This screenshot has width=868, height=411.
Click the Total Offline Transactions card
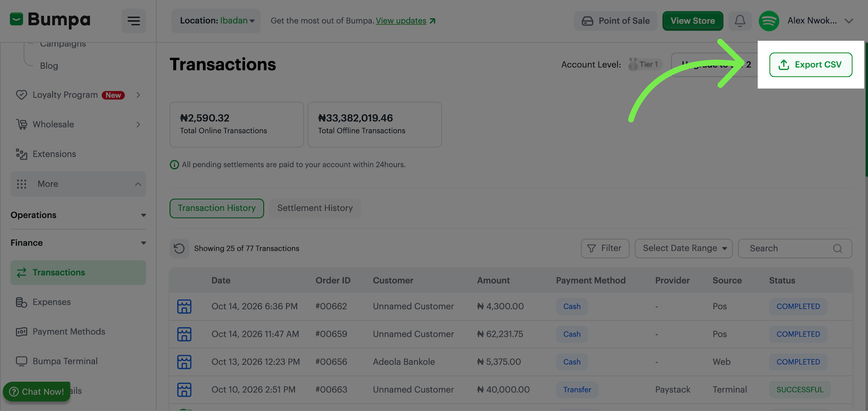[x=375, y=125]
